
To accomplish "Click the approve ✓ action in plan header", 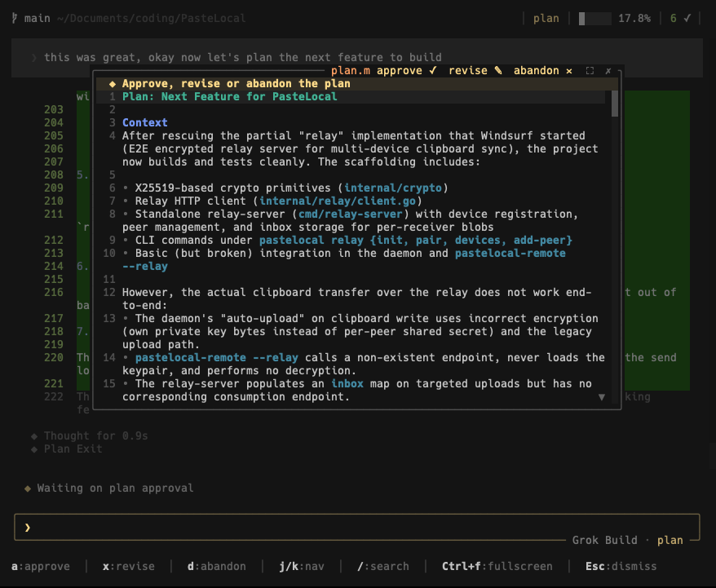I will (406, 71).
